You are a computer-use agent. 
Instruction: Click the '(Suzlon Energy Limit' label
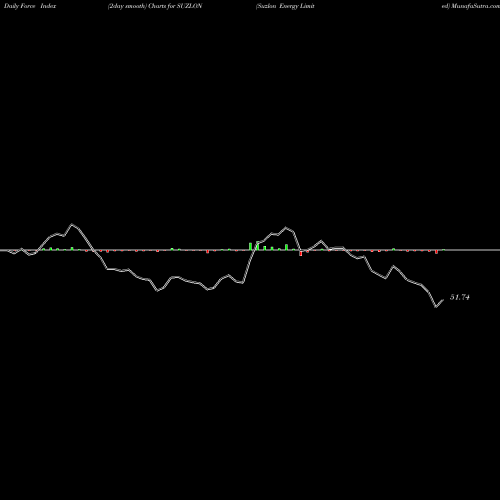click(285, 6)
